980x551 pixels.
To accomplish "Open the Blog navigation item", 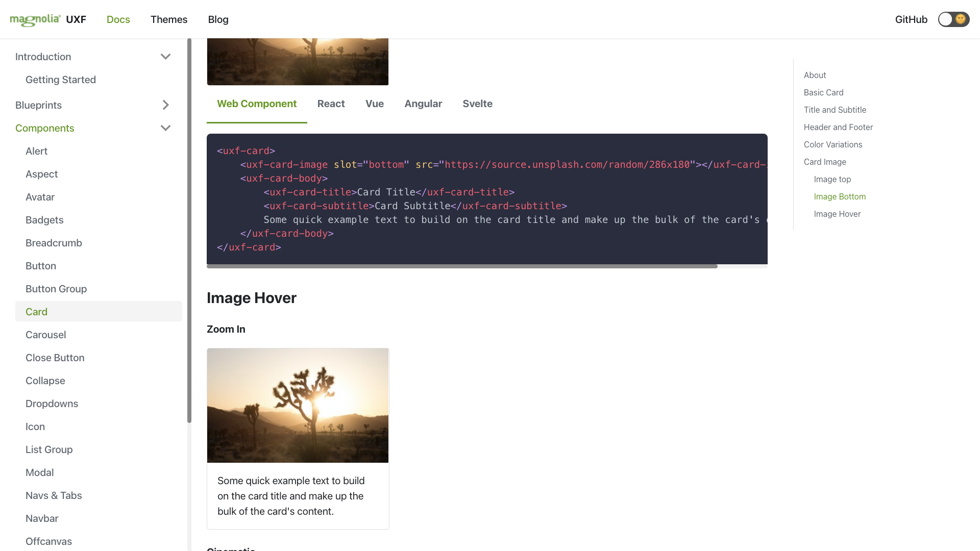I will (x=218, y=19).
